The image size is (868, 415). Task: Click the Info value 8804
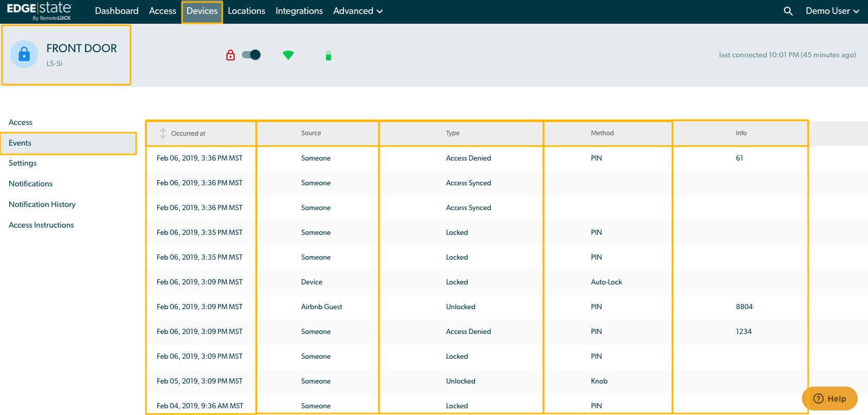coord(744,307)
